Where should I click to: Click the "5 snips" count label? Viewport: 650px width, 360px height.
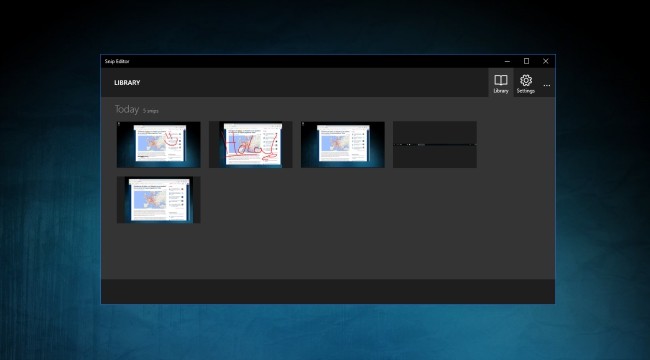[x=150, y=111]
